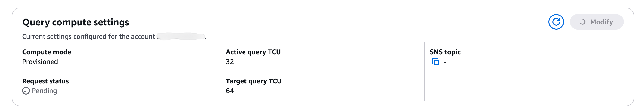Click the loading spinner inside the Modify button
Screen dimensions: 644x112
click(x=583, y=22)
